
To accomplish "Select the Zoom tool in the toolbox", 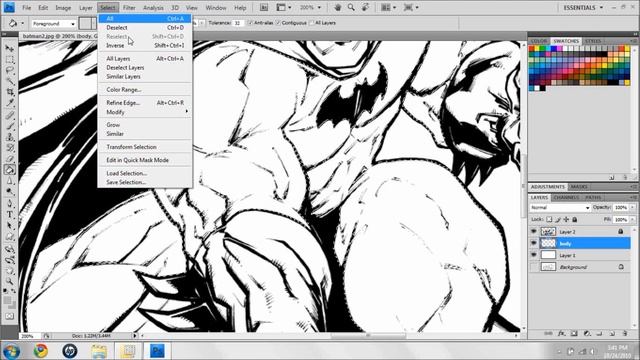I will (x=9, y=281).
